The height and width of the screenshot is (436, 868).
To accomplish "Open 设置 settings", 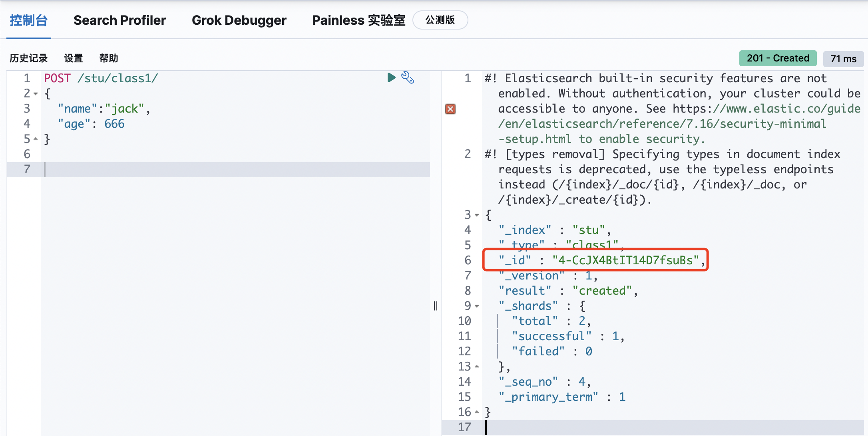I will pyautogui.click(x=74, y=58).
